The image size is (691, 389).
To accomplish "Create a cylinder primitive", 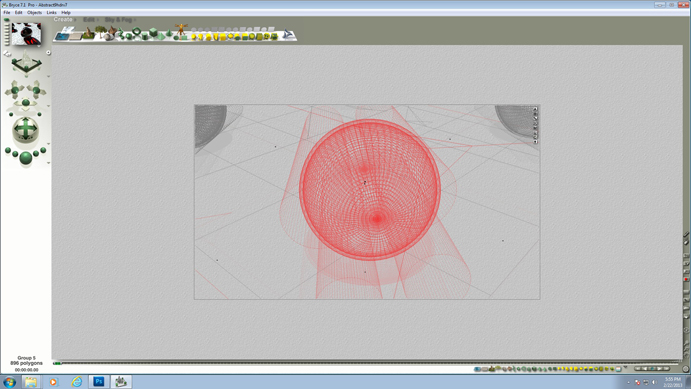I will (144, 36).
